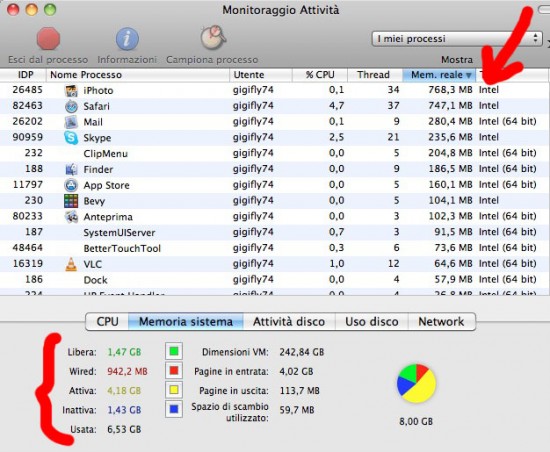
Task: Switch to the CPU tab
Action: coord(107,322)
